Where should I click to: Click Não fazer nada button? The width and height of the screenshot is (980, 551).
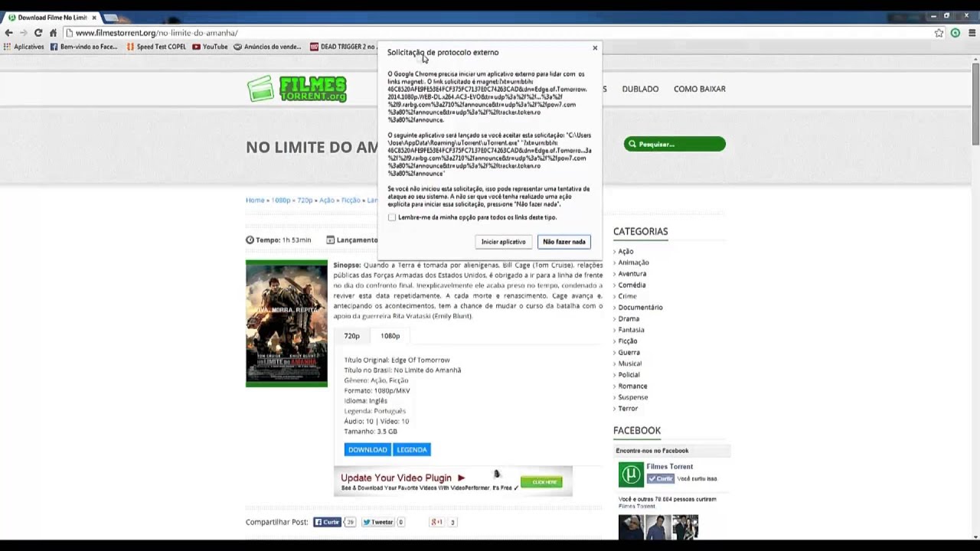click(x=564, y=242)
